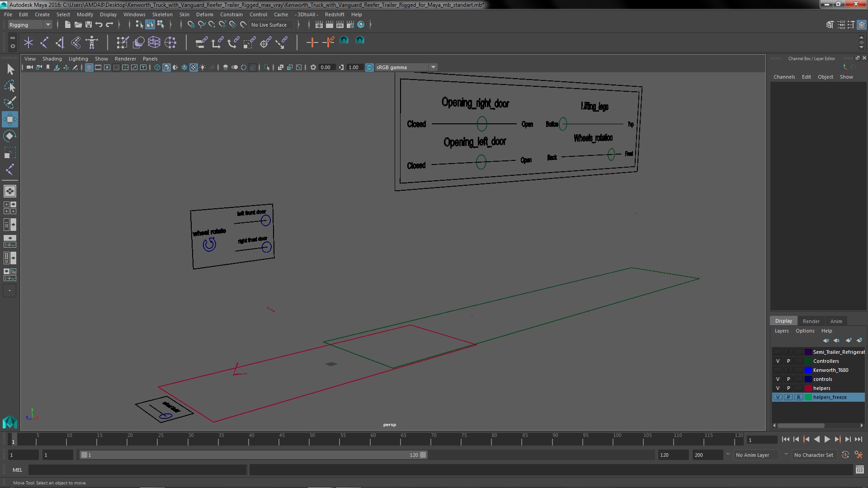Play the animation forward

coord(827,439)
